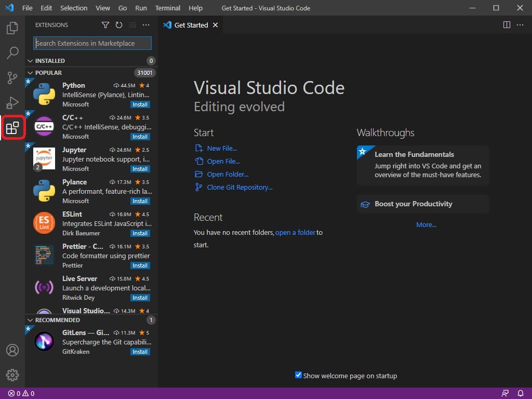Open the Search view icon
This screenshot has width=532, height=399.
pos(12,53)
